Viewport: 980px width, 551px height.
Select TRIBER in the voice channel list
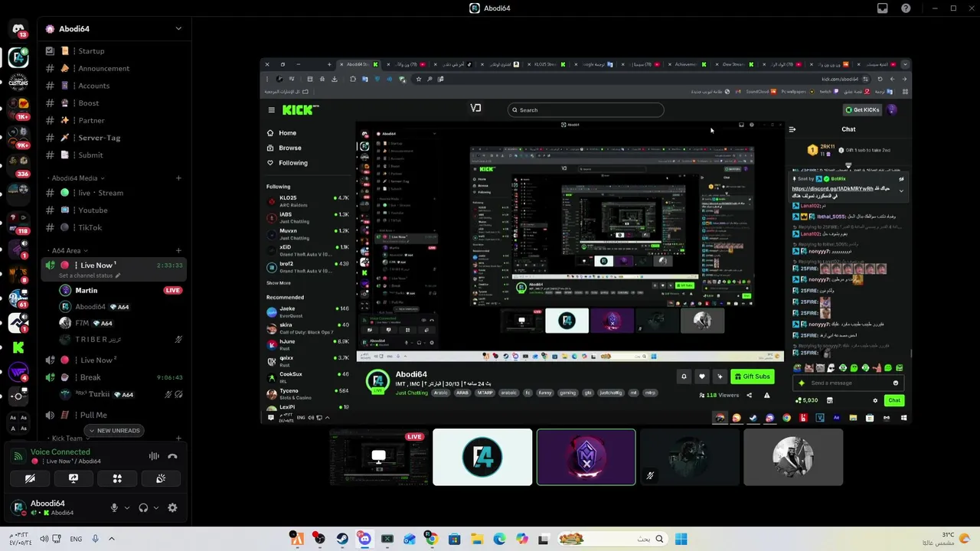(x=121, y=339)
